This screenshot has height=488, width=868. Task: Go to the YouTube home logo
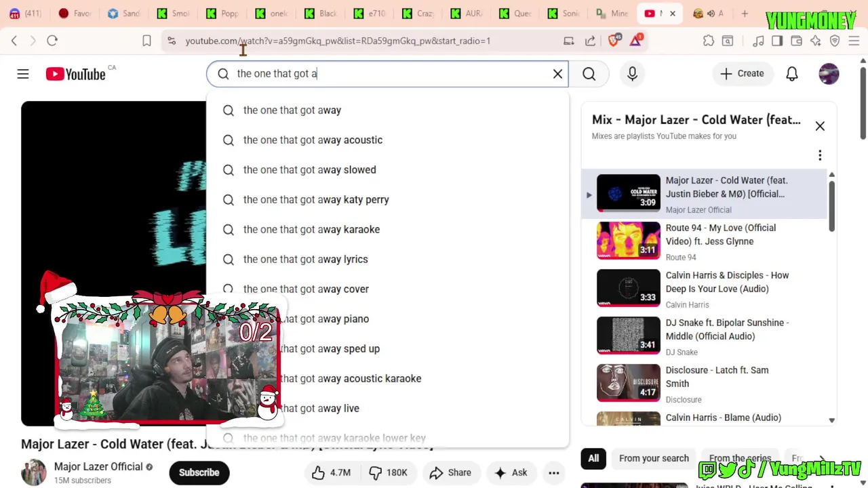click(x=76, y=74)
